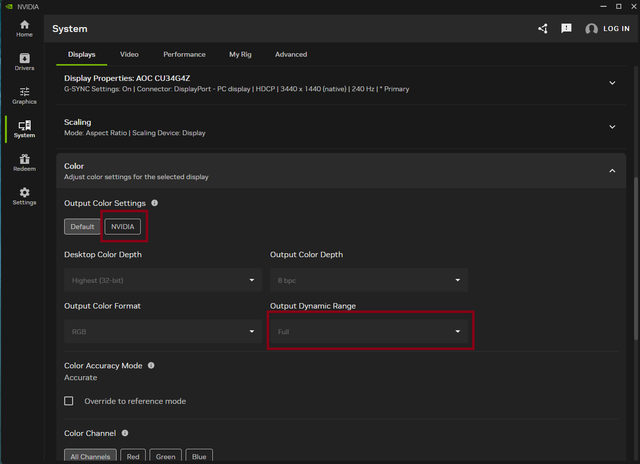Image resolution: width=640 pixels, height=464 pixels.
Task: Close the NVIDIA app window
Action: coord(634,7)
